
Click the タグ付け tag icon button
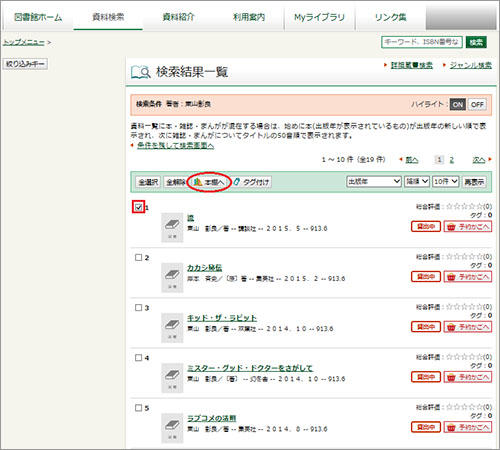point(251,182)
